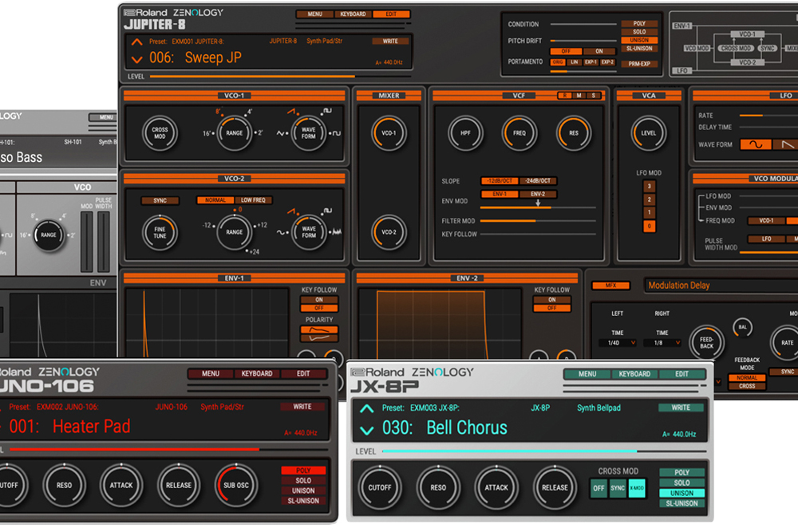Select the LFO sine waveform icon
This screenshot has height=532, width=798.
pos(757,144)
